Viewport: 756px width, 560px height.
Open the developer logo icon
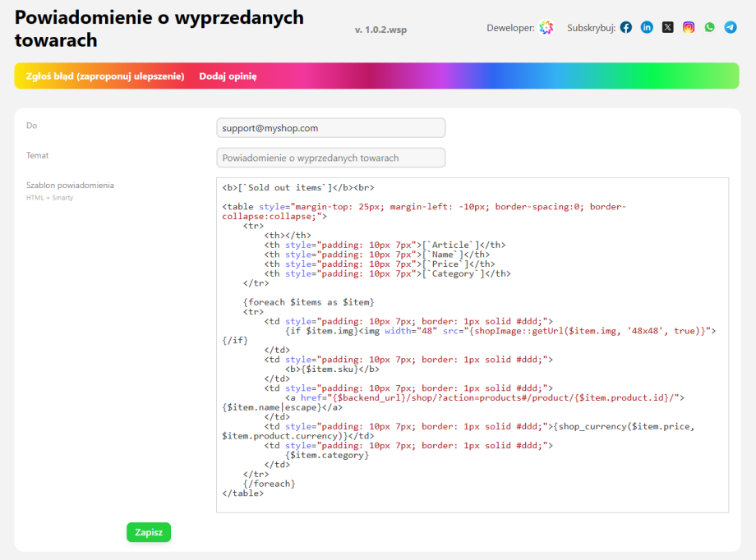point(546,28)
